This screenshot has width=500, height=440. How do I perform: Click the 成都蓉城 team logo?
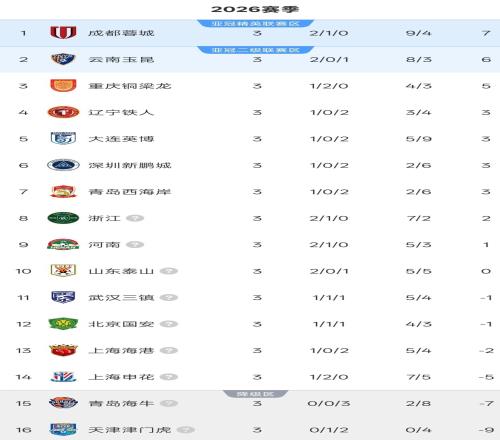coord(63,33)
